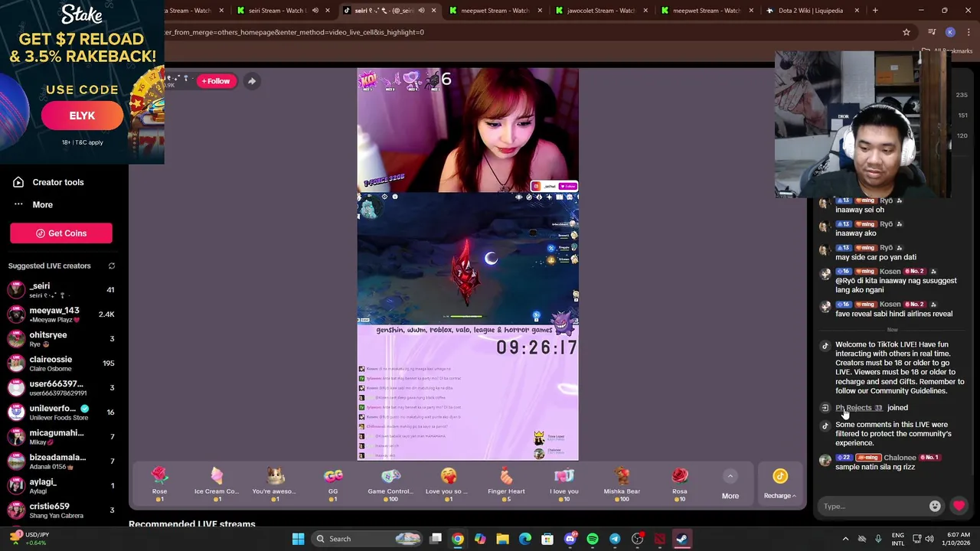Open Chrome media control icon
This screenshot has width=980, height=551.
click(932, 32)
